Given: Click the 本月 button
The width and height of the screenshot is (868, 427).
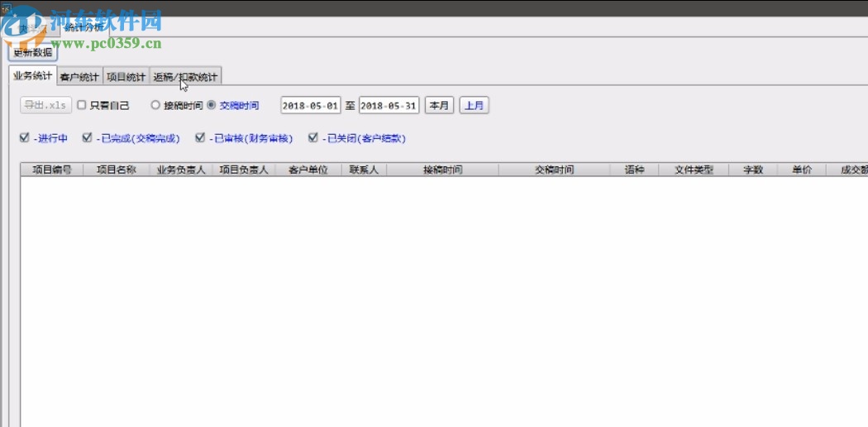Looking at the screenshot, I should [x=440, y=105].
